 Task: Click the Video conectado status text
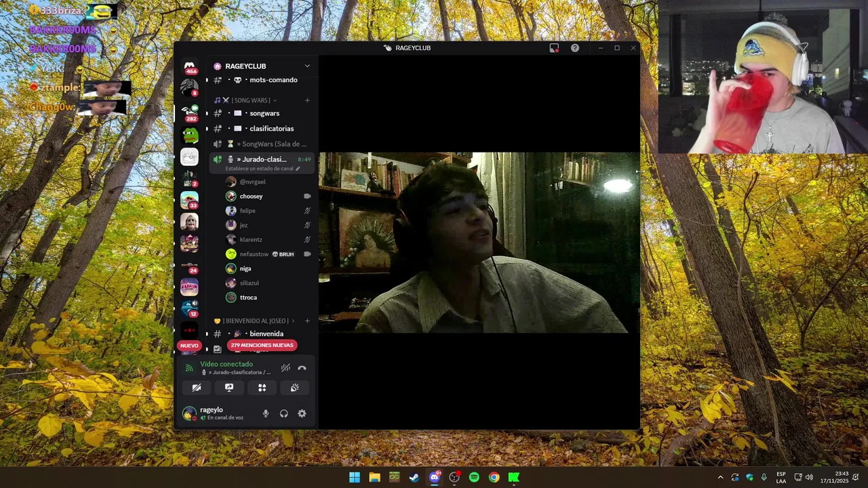(x=226, y=364)
